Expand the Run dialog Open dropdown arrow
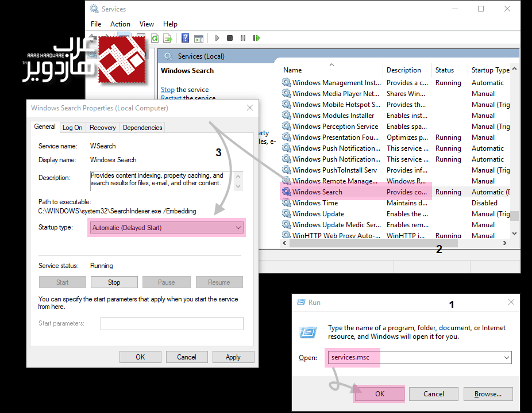Viewport: 532px width, 413px height. click(507, 358)
